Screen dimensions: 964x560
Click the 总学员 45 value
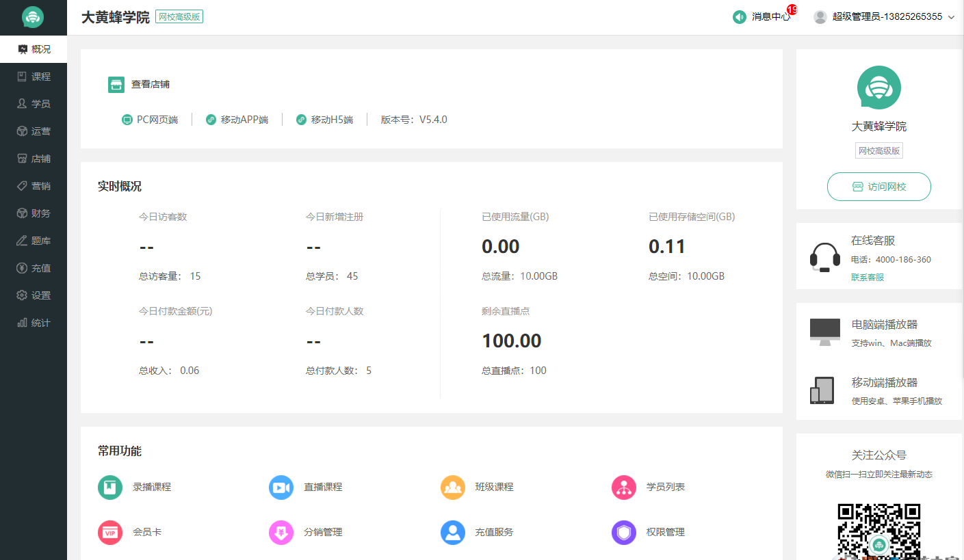[x=352, y=276]
